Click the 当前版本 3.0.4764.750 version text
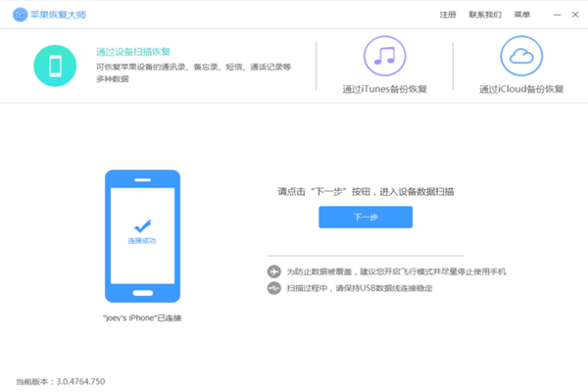 point(60,380)
